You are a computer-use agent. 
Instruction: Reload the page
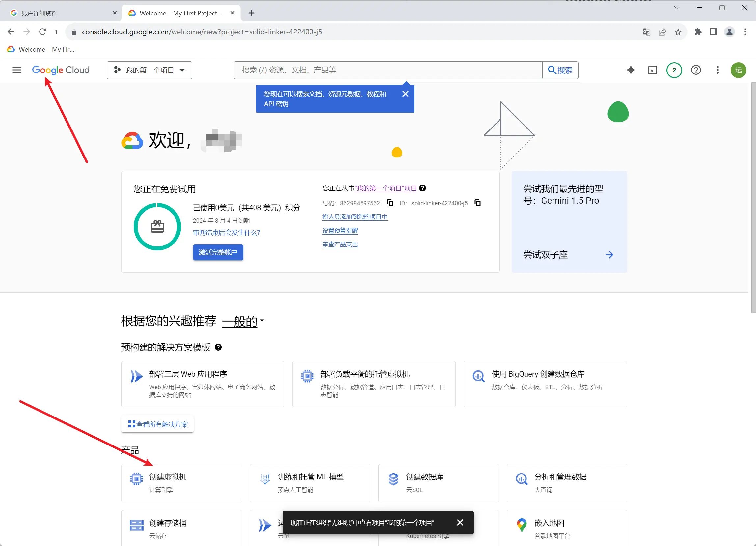42,32
